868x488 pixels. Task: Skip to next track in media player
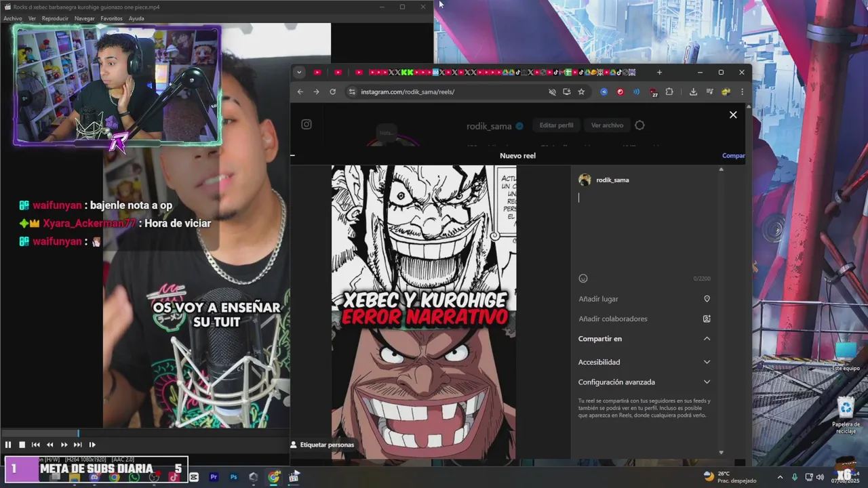point(77,445)
